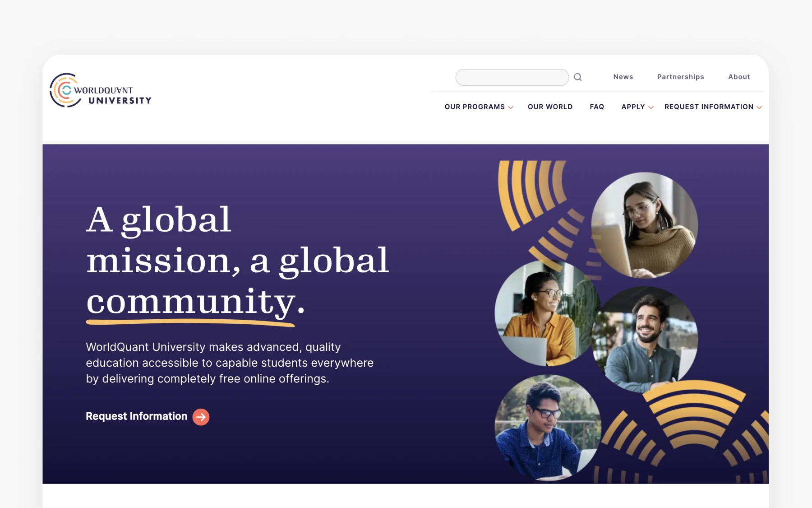Expand the Request Information nav chevron
812x508 pixels.
click(x=759, y=107)
